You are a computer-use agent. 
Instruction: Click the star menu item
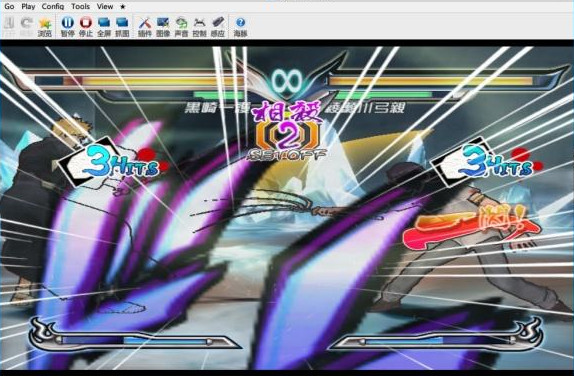point(123,7)
